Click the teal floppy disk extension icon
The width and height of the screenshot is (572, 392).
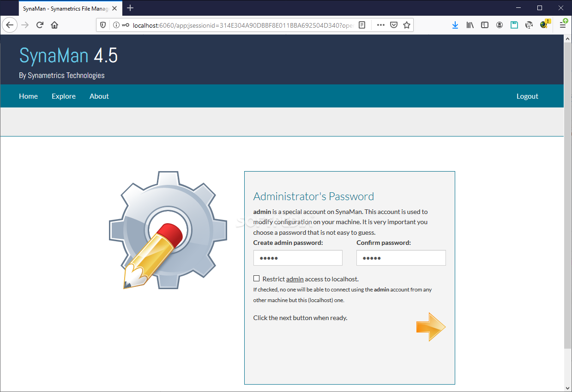click(x=514, y=25)
